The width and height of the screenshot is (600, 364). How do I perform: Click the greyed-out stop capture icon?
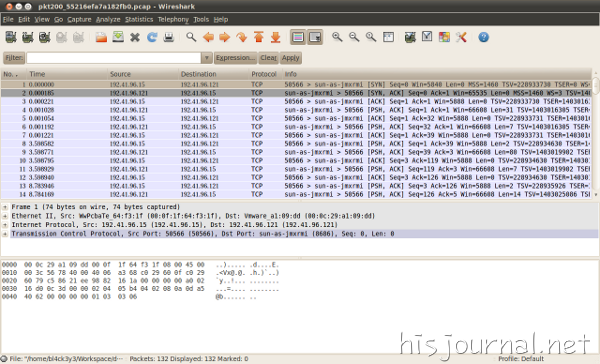[61, 37]
